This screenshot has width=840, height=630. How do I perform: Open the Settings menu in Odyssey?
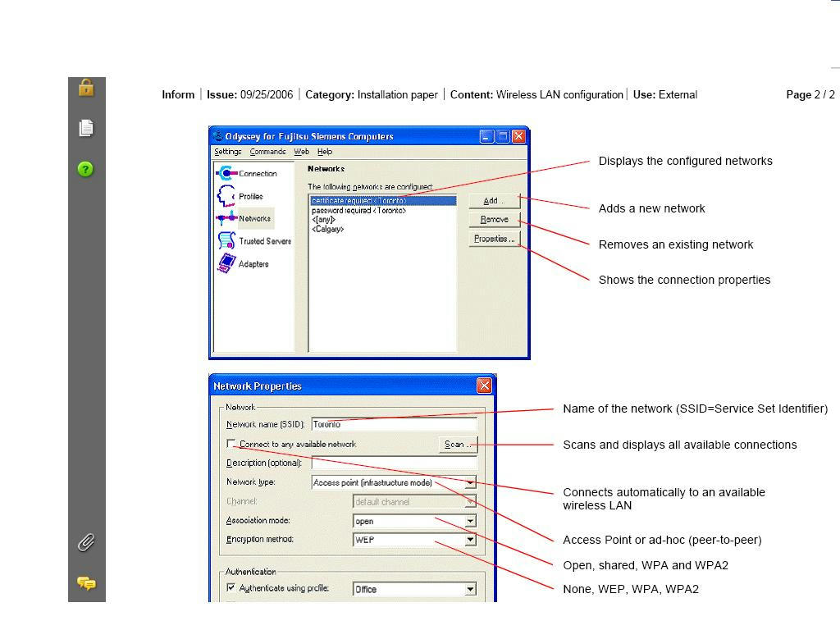click(228, 152)
